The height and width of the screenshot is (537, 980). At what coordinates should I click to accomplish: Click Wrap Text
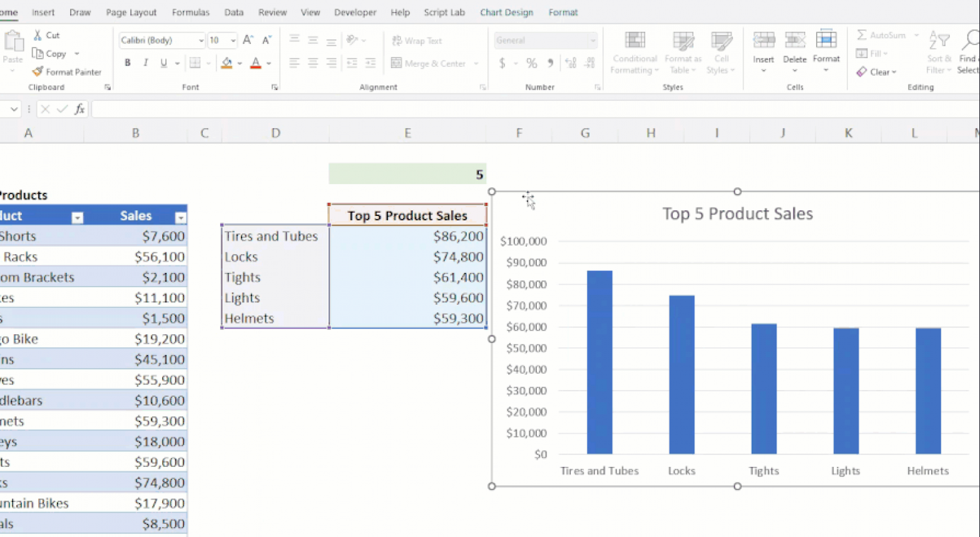pos(417,41)
